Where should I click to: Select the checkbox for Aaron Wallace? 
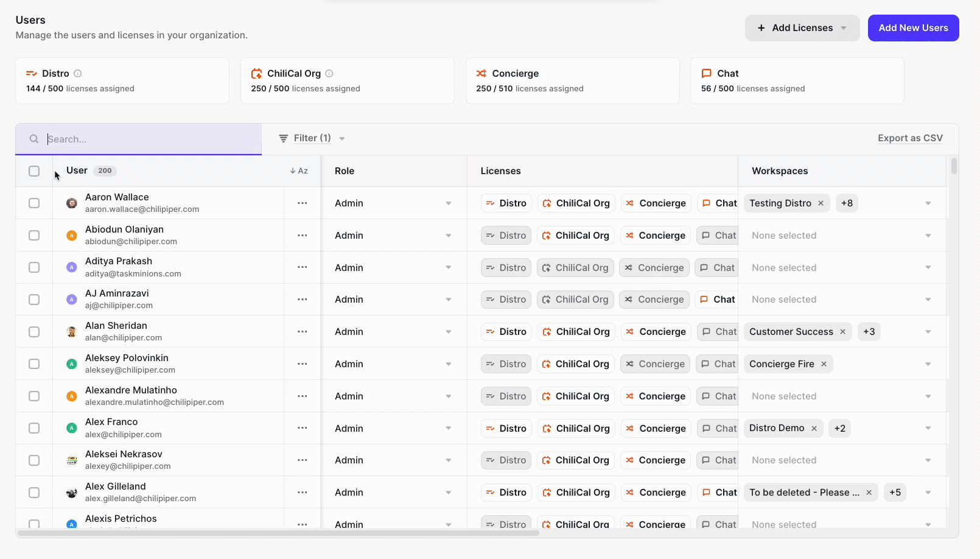pyautogui.click(x=34, y=203)
